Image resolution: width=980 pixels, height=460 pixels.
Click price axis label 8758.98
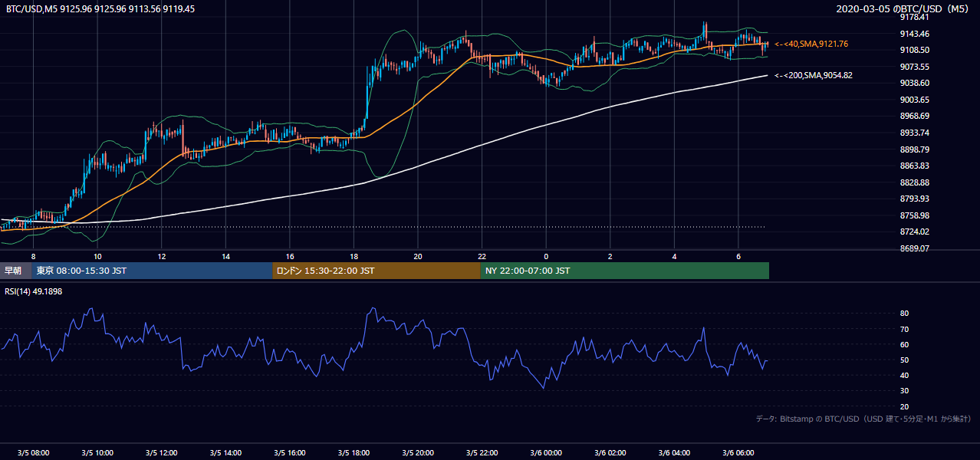pos(914,215)
